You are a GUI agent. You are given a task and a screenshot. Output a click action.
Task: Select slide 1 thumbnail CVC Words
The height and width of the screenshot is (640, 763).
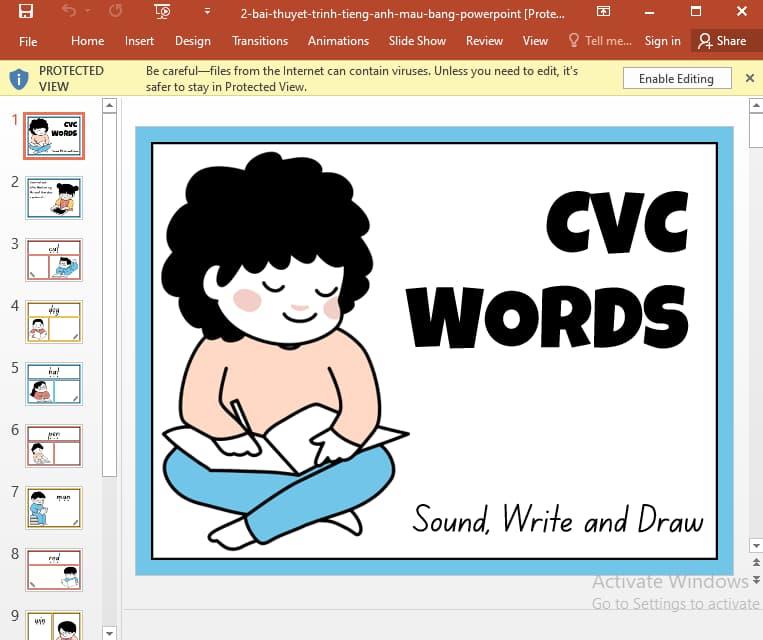[x=54, y=136]
